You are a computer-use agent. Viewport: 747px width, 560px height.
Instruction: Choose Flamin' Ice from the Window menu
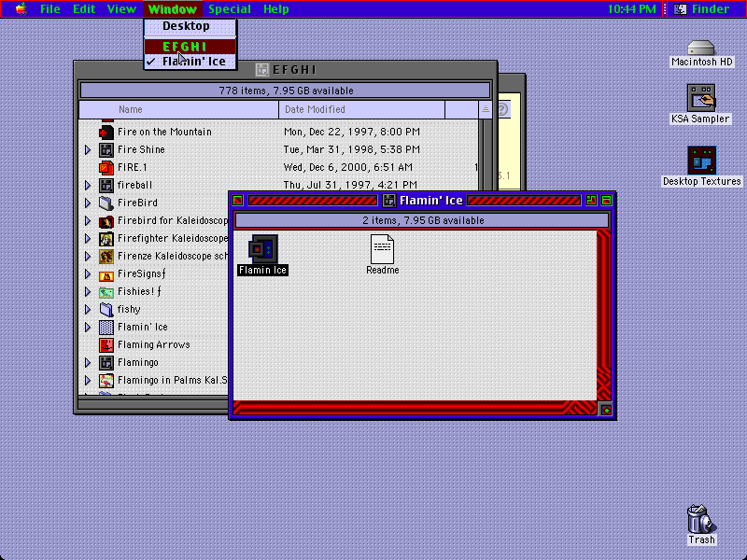[190, 62]
